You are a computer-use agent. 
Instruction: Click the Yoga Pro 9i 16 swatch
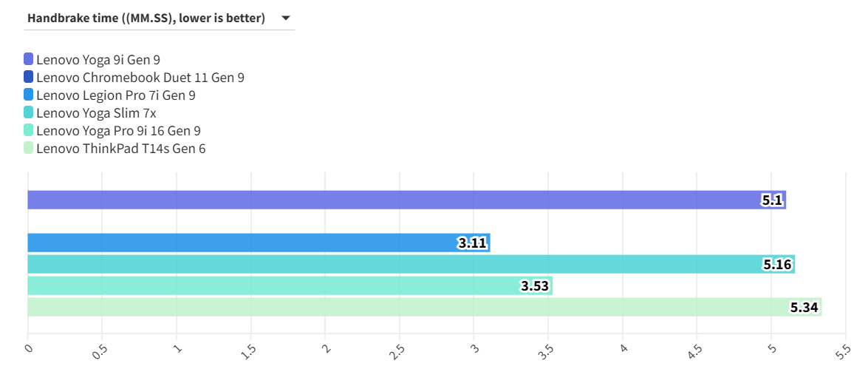click(29, 130)
